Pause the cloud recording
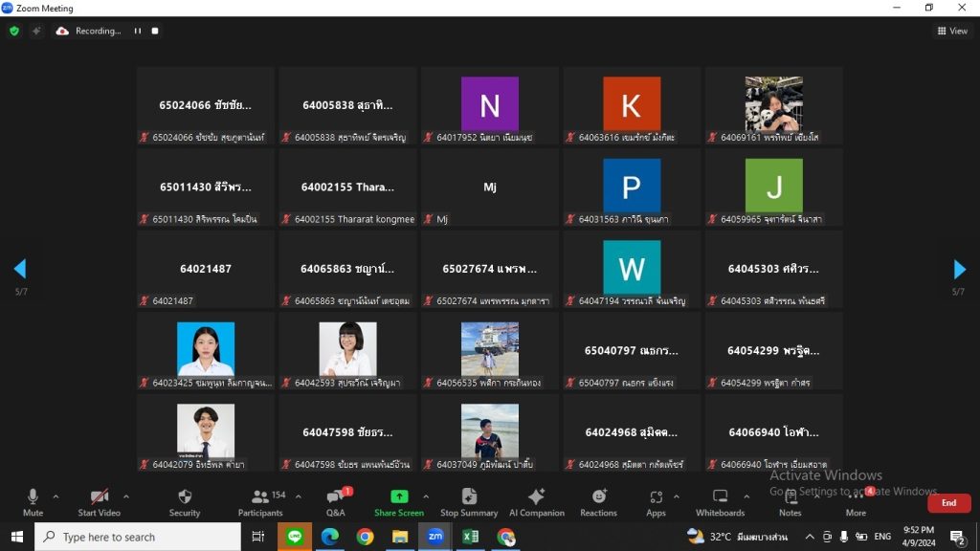Image resolution: width=980 pixels, height=551 pixels. click(138, 31)
